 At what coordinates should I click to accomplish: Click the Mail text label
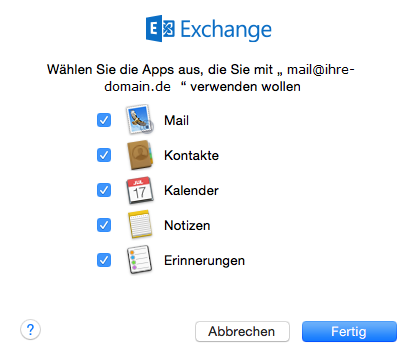(x=176, y=120)
